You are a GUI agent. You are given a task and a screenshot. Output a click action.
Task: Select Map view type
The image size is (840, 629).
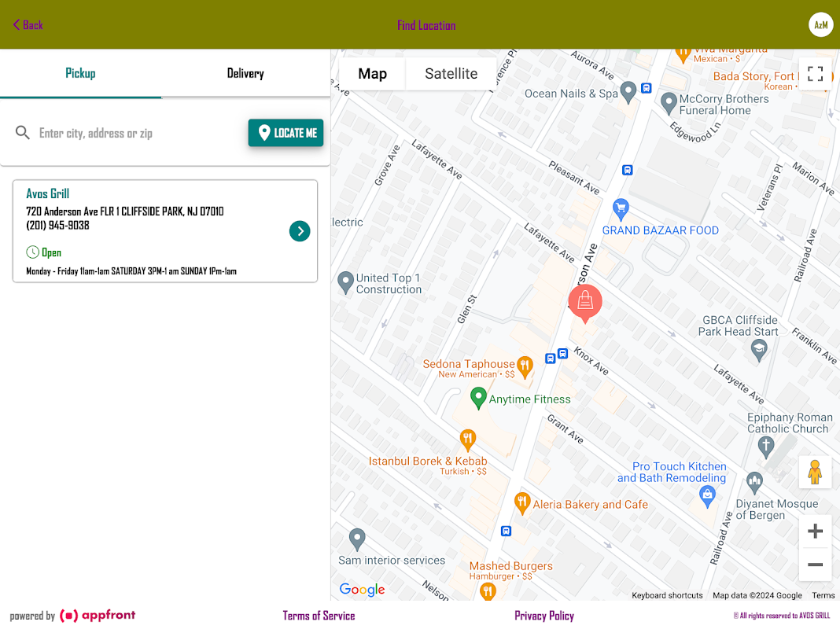(x=372, y=74)
